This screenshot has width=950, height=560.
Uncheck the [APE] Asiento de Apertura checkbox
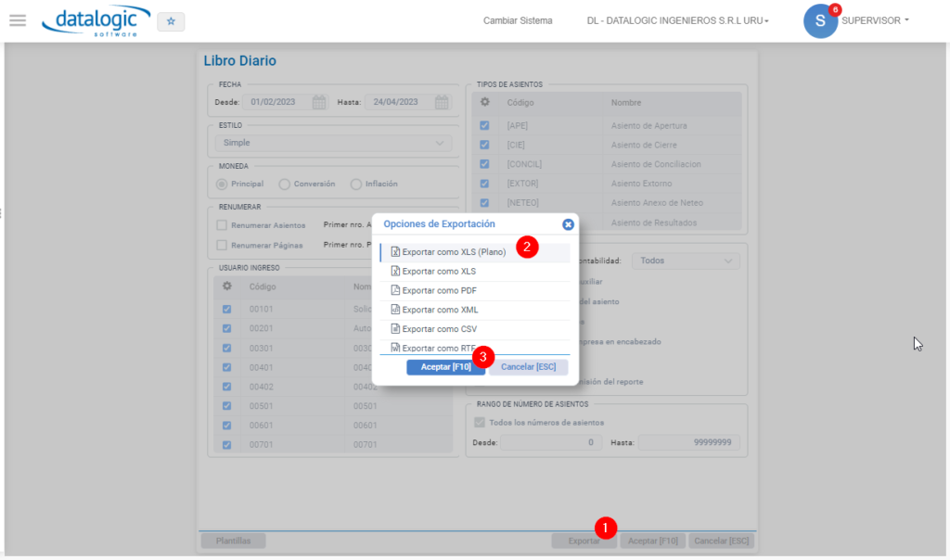(x=484, y=125)
